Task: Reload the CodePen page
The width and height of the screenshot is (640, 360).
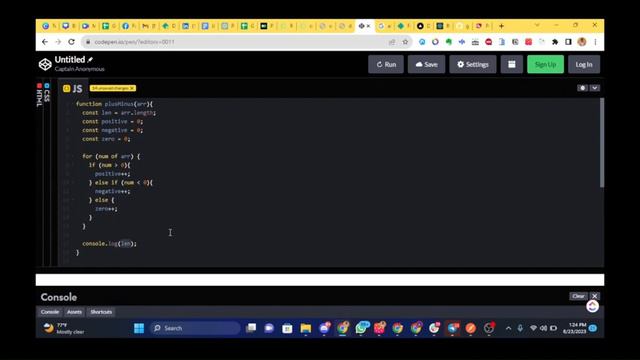Action: click(71, 42)
